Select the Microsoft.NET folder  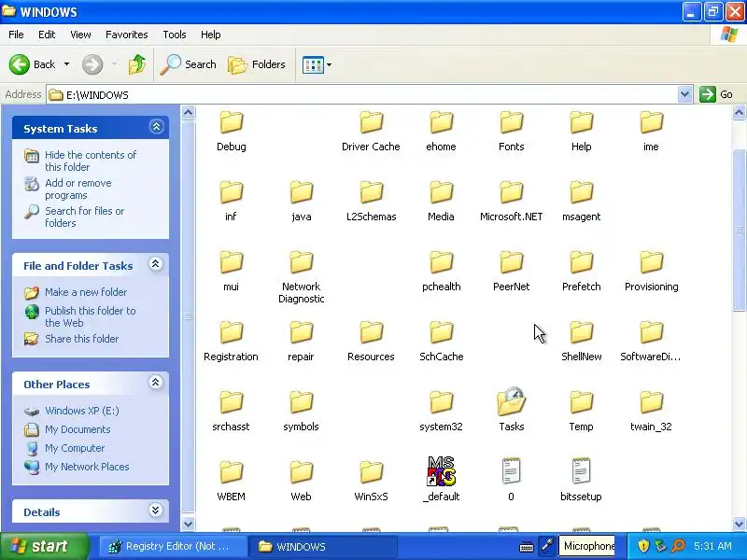tap(511, 202)
